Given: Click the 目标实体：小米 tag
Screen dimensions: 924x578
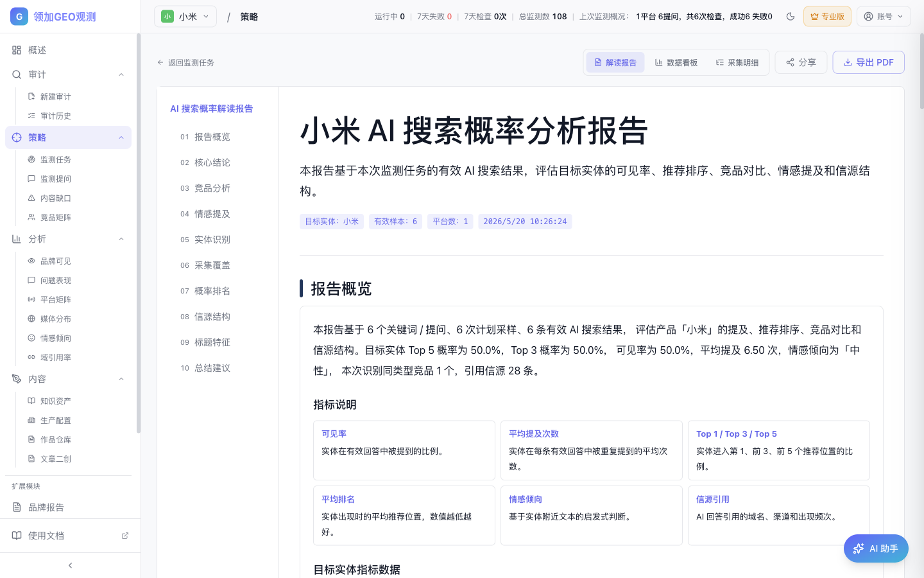Looking at the screenshot, I should (332, 222).
